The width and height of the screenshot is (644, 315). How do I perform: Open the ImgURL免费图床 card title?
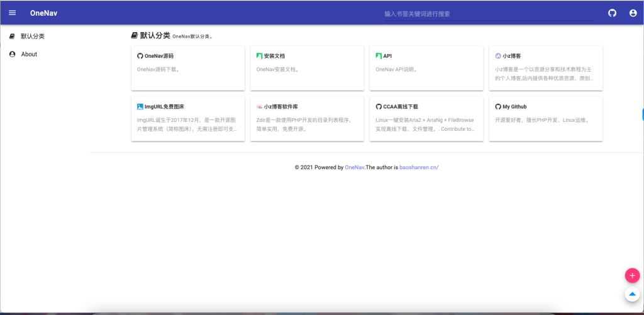(164, 106)
